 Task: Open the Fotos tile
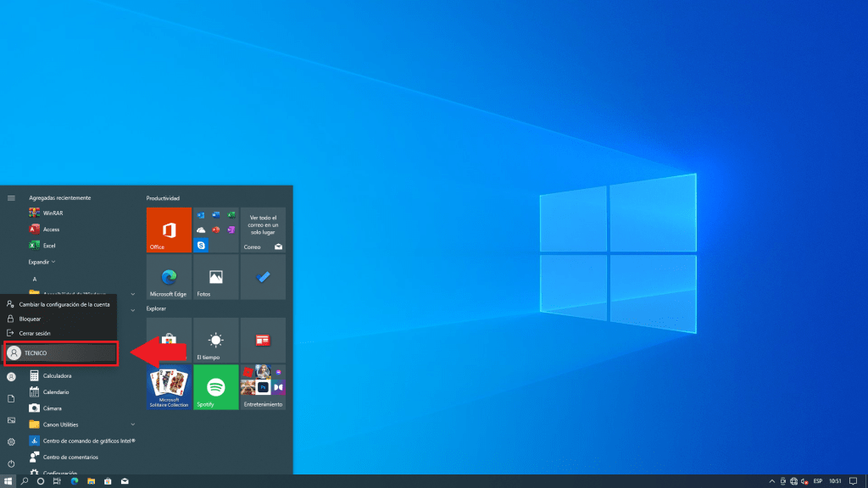point(215,278)
